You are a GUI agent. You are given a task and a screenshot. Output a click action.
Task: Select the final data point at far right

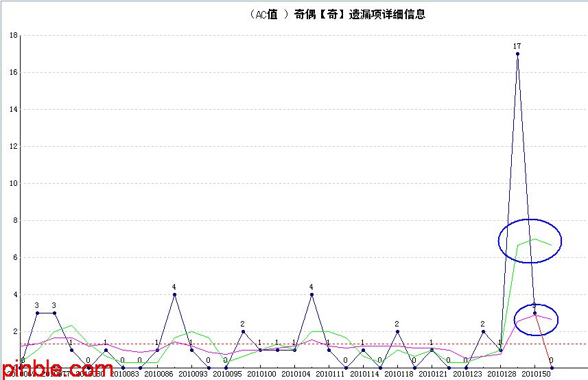tap(552, 368)
